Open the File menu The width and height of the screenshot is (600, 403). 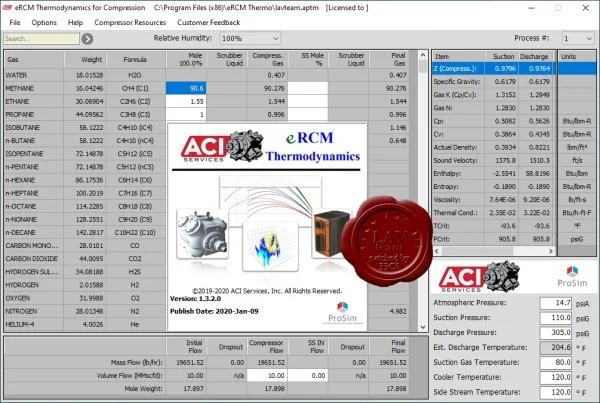coord(15,23)
